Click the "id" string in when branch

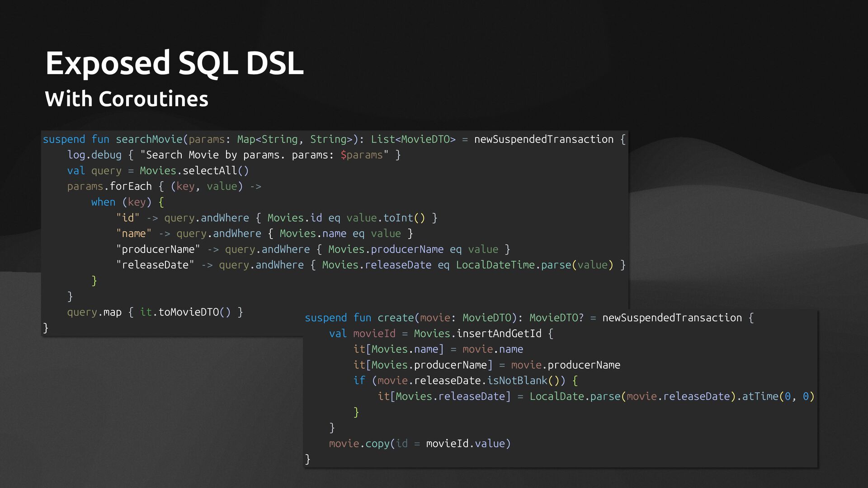click(x=127, y=218)
